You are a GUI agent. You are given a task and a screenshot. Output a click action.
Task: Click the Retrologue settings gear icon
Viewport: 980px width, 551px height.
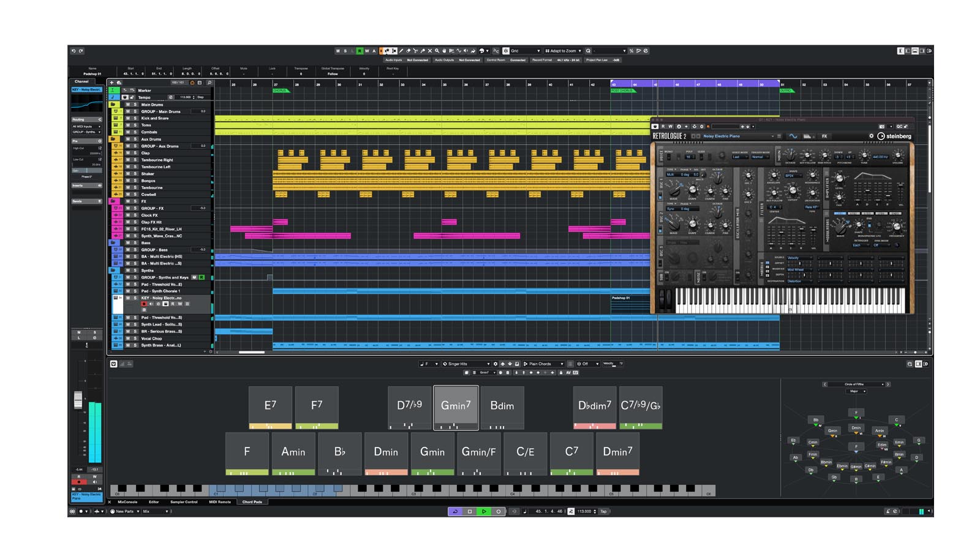pyautogui.click(x=871, y=136)
